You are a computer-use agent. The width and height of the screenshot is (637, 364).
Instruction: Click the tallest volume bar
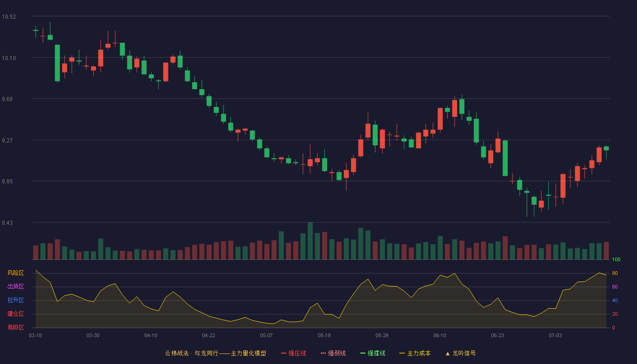pos(310,241)
